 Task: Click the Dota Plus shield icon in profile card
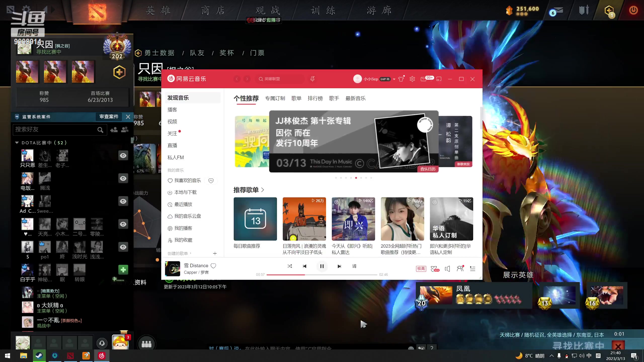point(119,72)
